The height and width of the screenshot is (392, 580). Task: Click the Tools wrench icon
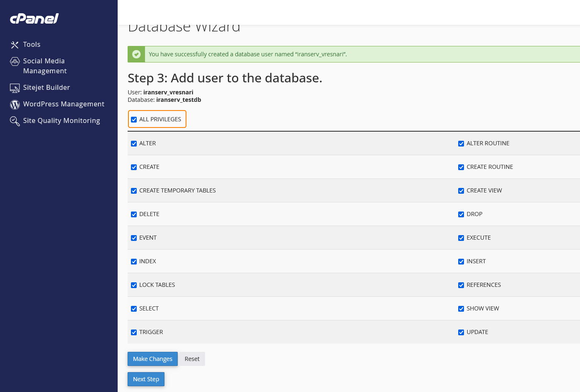click(x=15, y=45)
